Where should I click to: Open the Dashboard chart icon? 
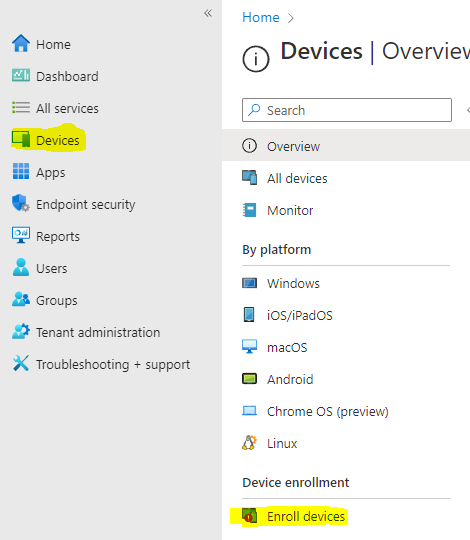21,75
